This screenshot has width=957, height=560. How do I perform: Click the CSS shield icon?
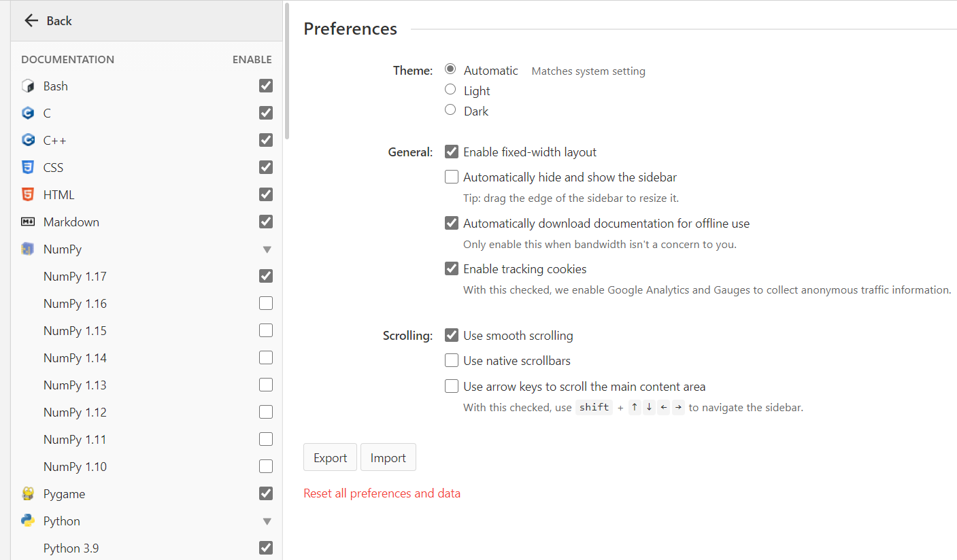28,168
